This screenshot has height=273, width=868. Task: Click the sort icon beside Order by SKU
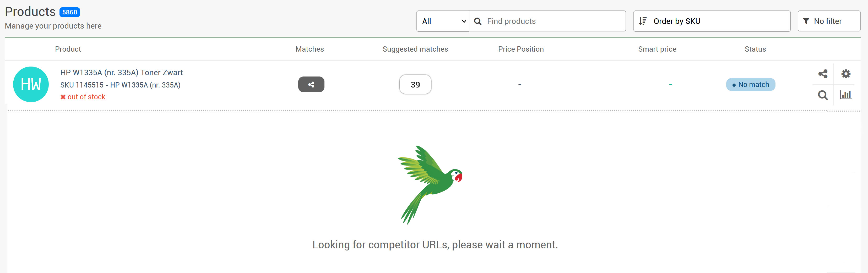[643, 21]
